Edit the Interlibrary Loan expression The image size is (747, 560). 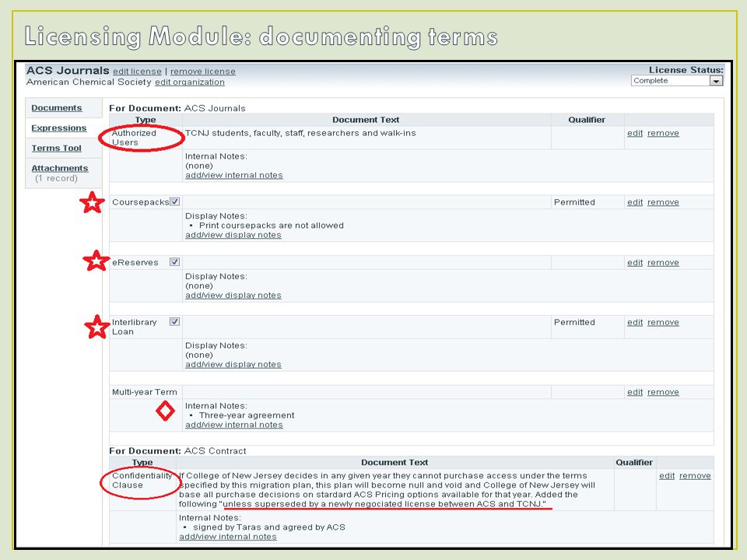click(x=635, y=322)
